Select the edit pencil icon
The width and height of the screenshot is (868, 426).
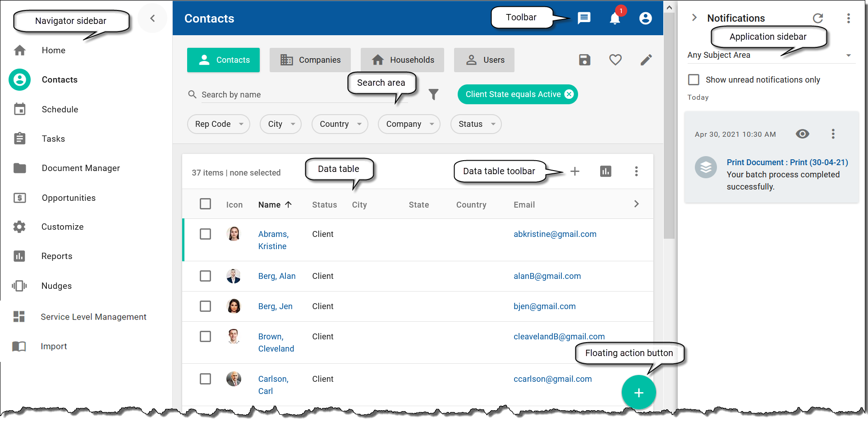646,60
